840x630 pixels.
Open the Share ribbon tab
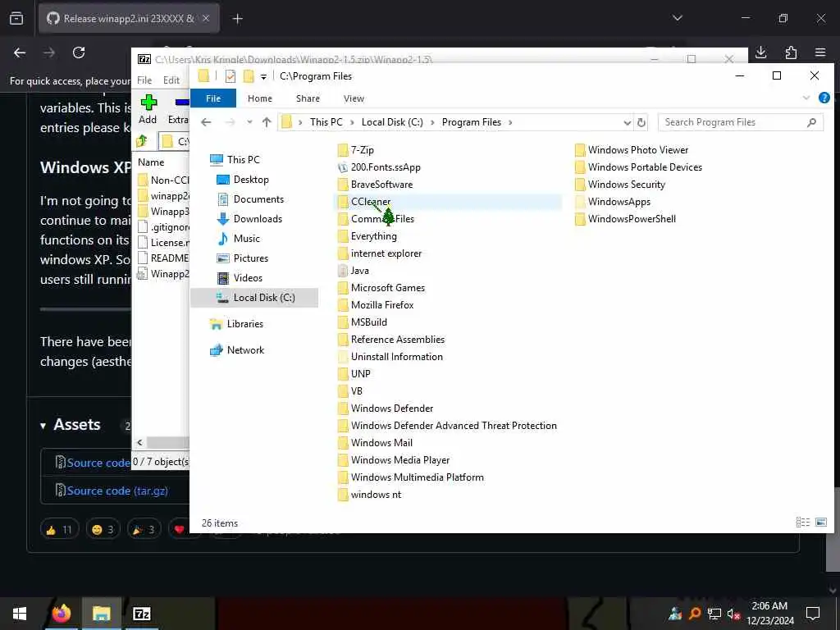pyautogui.click(x=308, y=98)
